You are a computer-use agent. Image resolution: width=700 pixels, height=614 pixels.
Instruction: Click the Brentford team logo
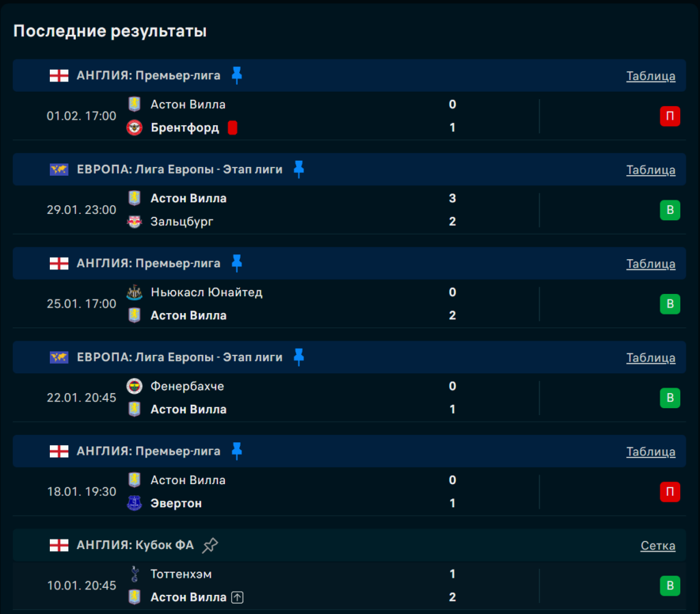pyautogui.click(x=135, y=128)
